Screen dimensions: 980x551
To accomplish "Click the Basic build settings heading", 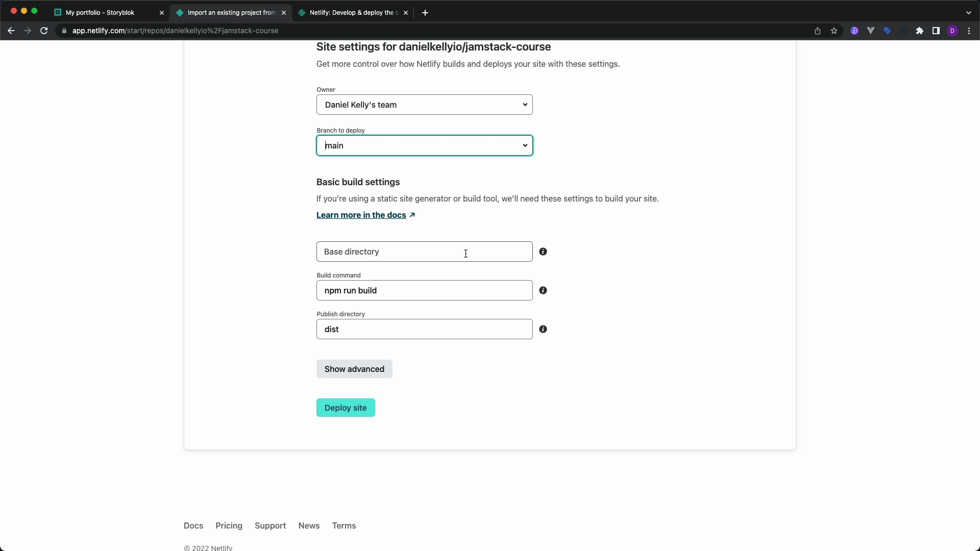I will tap(358, 182).
